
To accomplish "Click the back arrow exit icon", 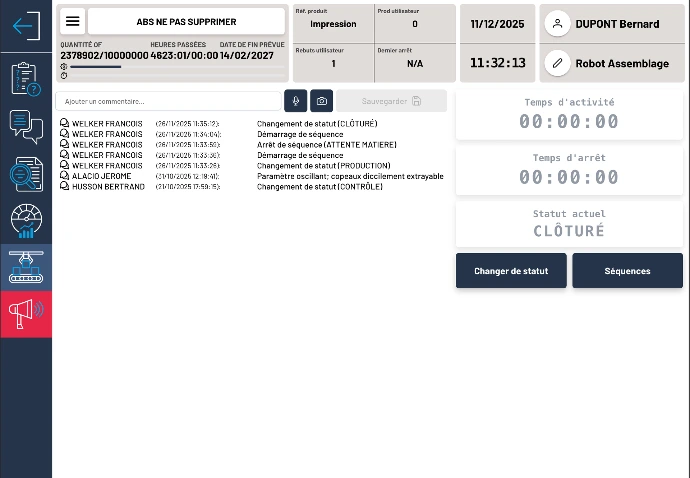I will pyautogui.click(x=25, y=26).
